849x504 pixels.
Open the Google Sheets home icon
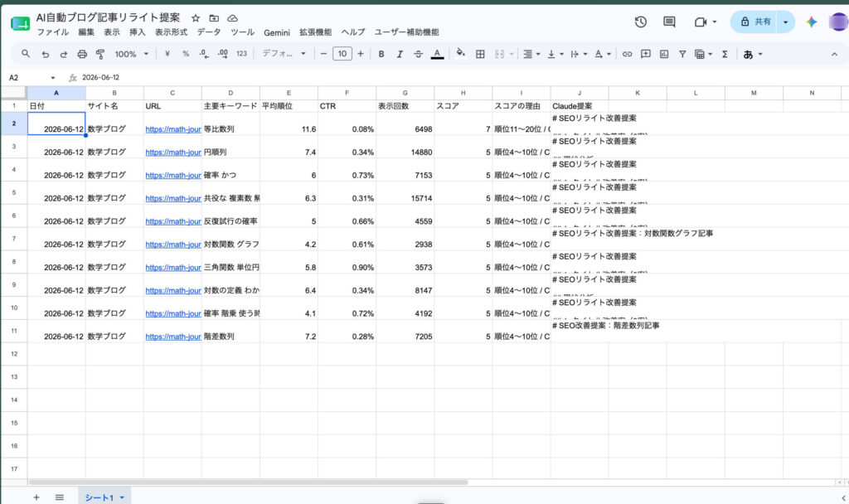(20, 23)
